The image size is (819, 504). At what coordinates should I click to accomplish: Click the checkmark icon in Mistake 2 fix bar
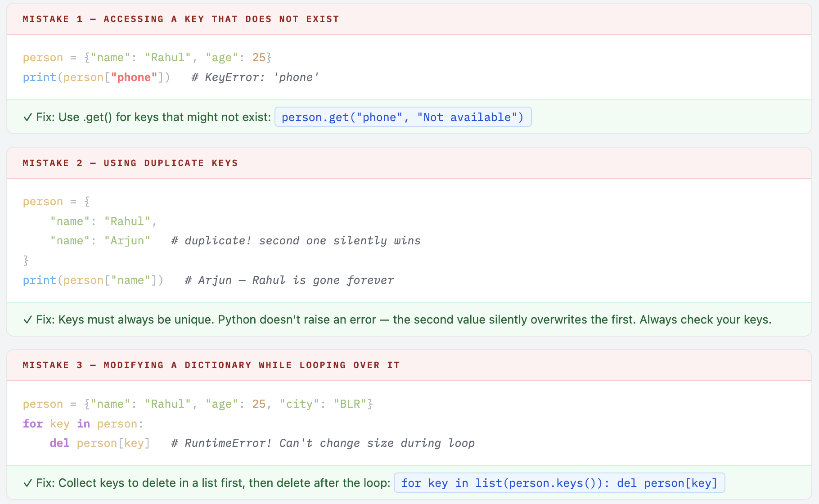(x=28, y=319)
